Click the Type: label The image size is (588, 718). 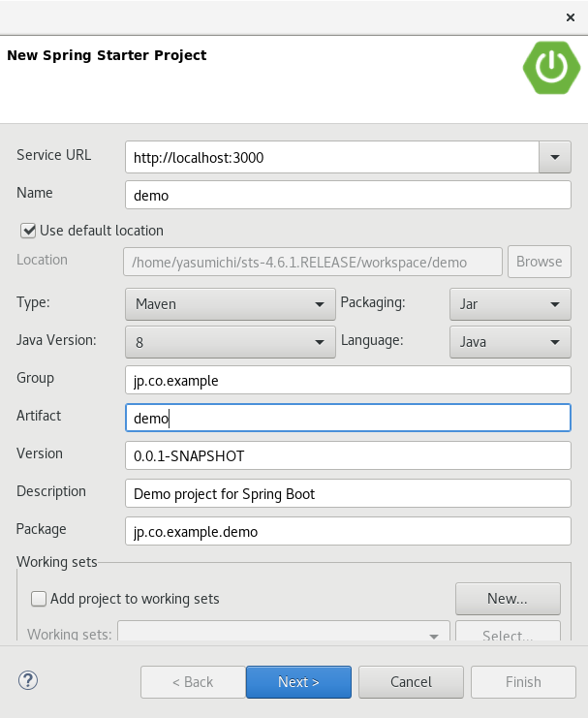(33, 302)
